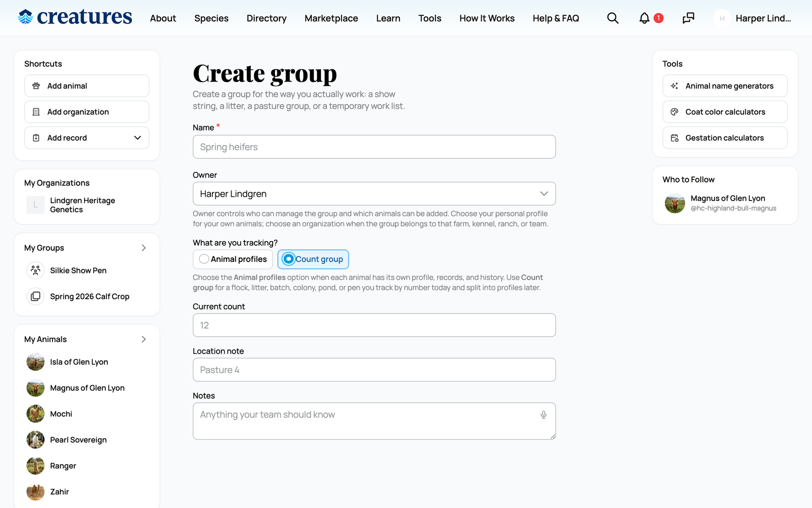Open Coat color calculators tool
The image size is (812, 508).
725,112
